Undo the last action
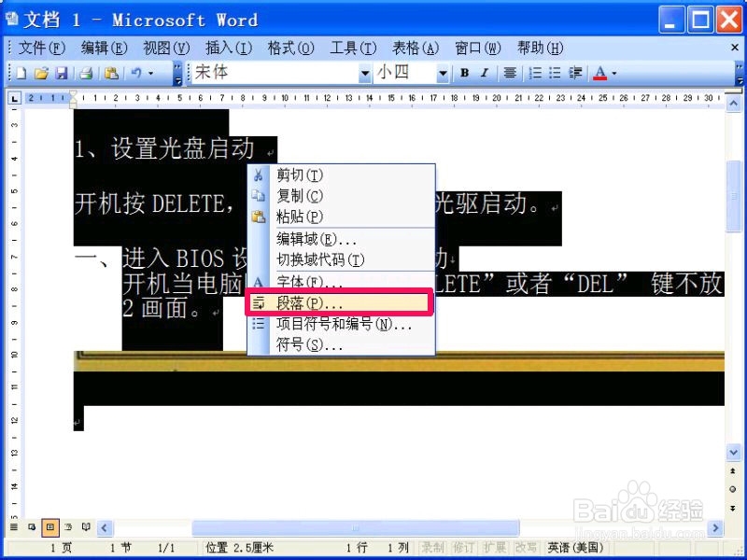Viewport: 747px width, 560px height. pyautogui.click(x=136, y=74)
